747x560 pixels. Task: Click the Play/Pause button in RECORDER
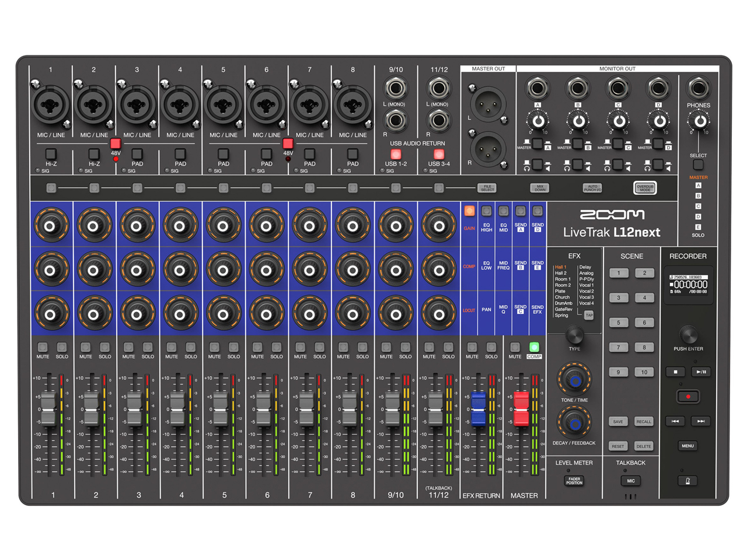(x=701, y=372)
